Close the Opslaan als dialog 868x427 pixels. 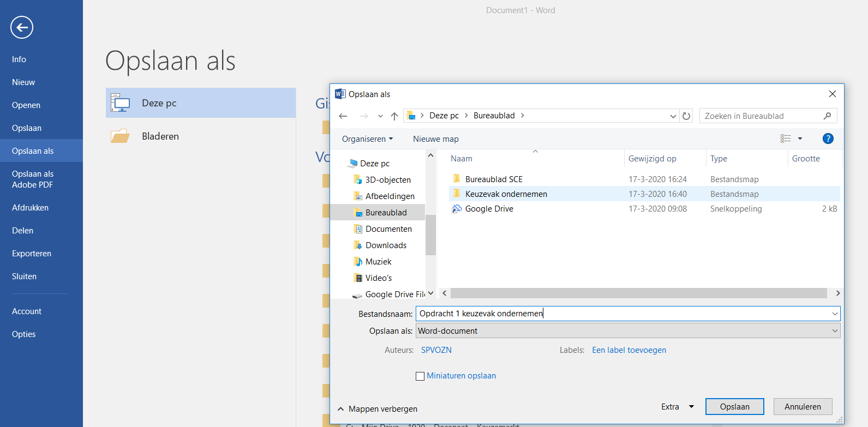[833, 94]
